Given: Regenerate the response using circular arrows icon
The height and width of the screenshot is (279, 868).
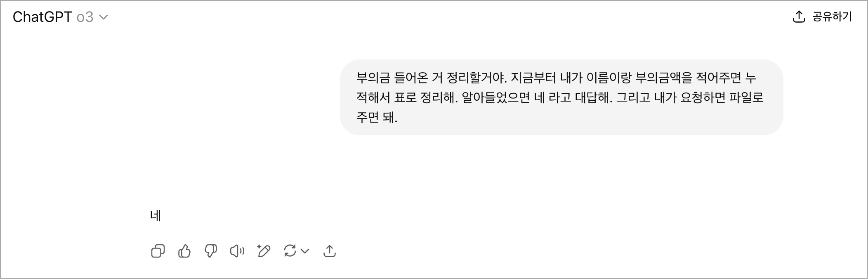Looking at the screenshot, I should click(290, 251).
